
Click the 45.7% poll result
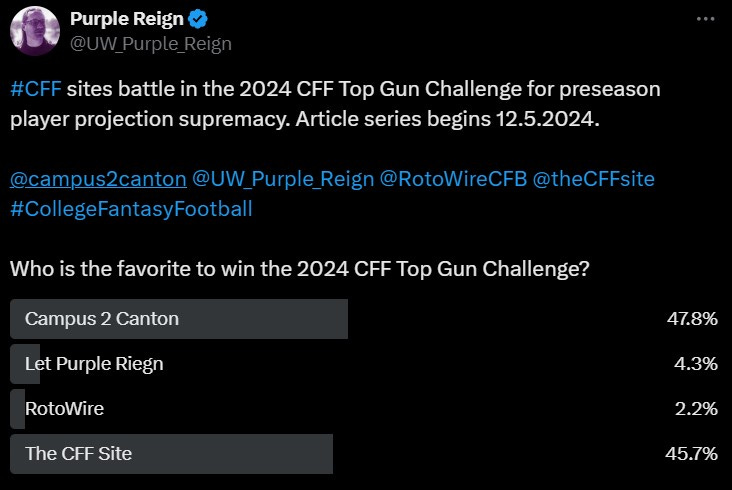click(691, 454)
